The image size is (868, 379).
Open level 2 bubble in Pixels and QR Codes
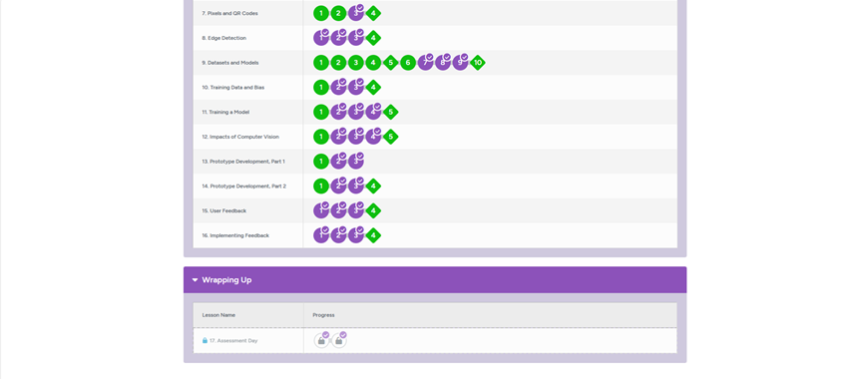click(339, 13)
